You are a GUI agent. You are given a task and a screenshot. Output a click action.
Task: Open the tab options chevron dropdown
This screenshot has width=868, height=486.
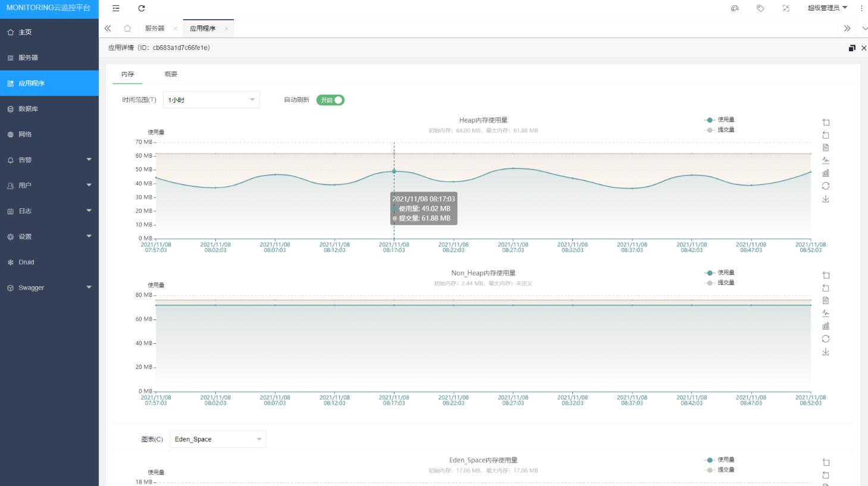point(864,28)
